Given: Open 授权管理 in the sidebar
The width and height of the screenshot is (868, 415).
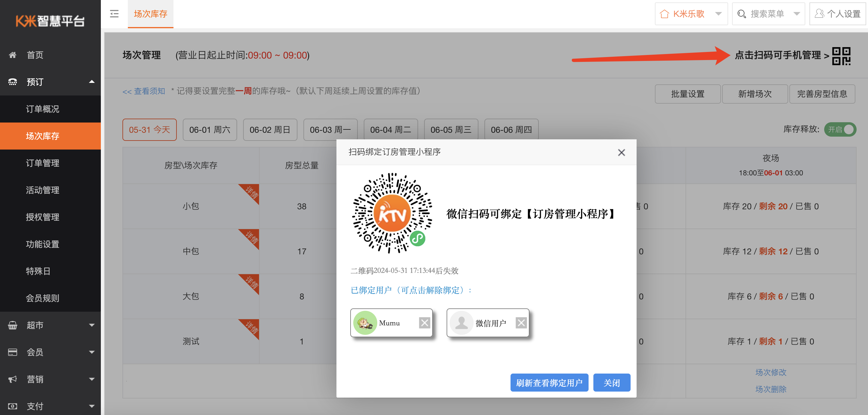Looking at the screenshot, I should point(50,217).
